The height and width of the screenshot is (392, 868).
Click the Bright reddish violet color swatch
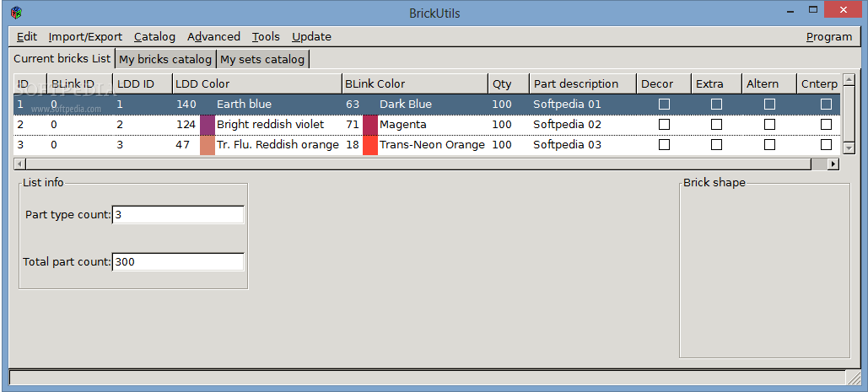click(207, 125)
